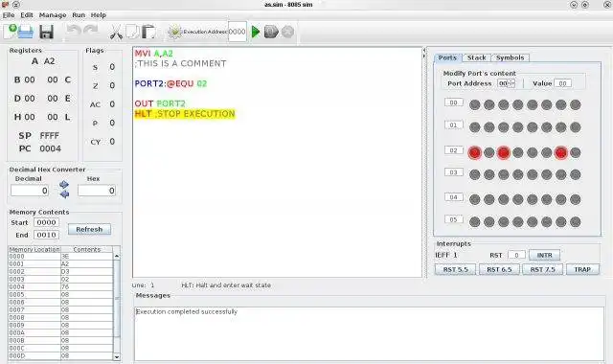The height and width of the screenshot is (364, 613).
Task: Click the highlighted HLT code line
Action: [x=185, y=114]
